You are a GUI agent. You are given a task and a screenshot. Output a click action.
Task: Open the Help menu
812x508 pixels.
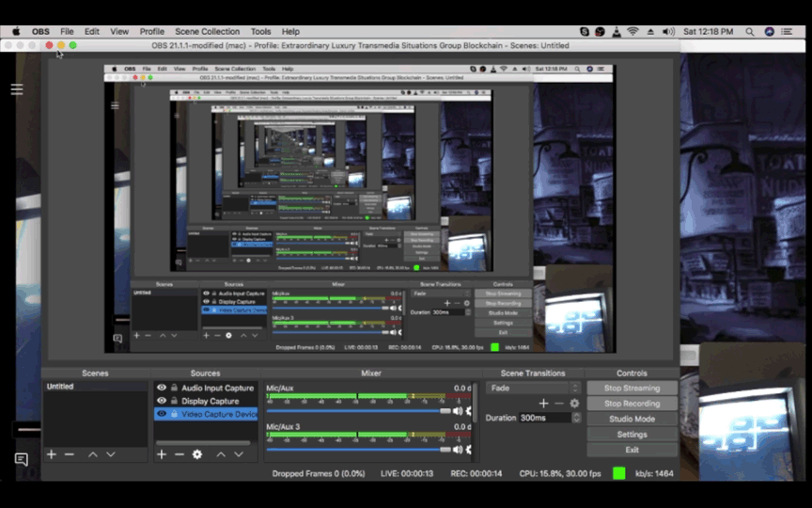coord(290,32)
